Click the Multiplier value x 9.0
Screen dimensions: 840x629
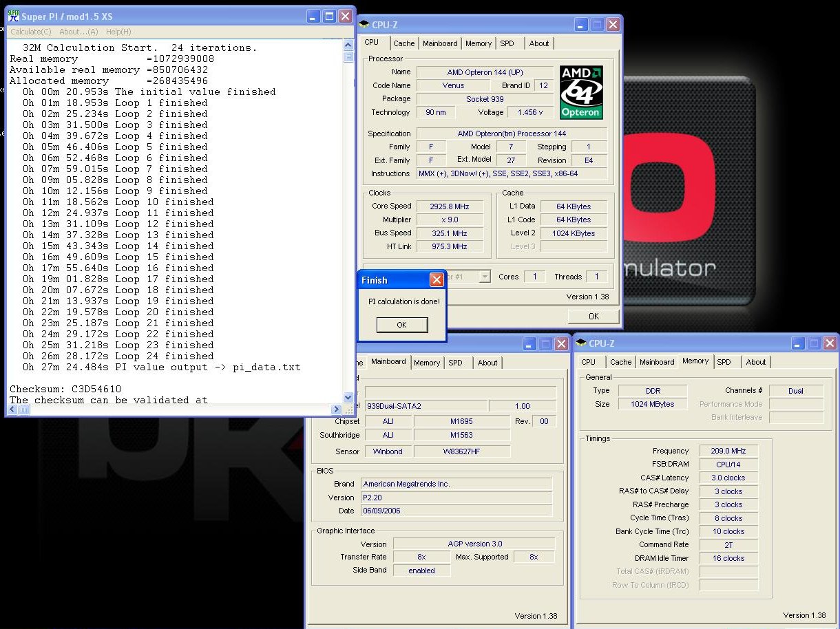[449, 220]
